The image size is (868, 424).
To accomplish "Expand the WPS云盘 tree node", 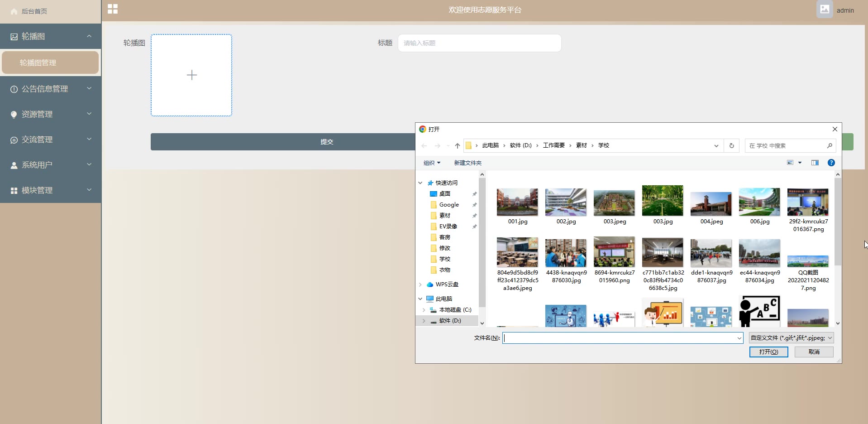I will pyautogui.click(x=420, y=284).
